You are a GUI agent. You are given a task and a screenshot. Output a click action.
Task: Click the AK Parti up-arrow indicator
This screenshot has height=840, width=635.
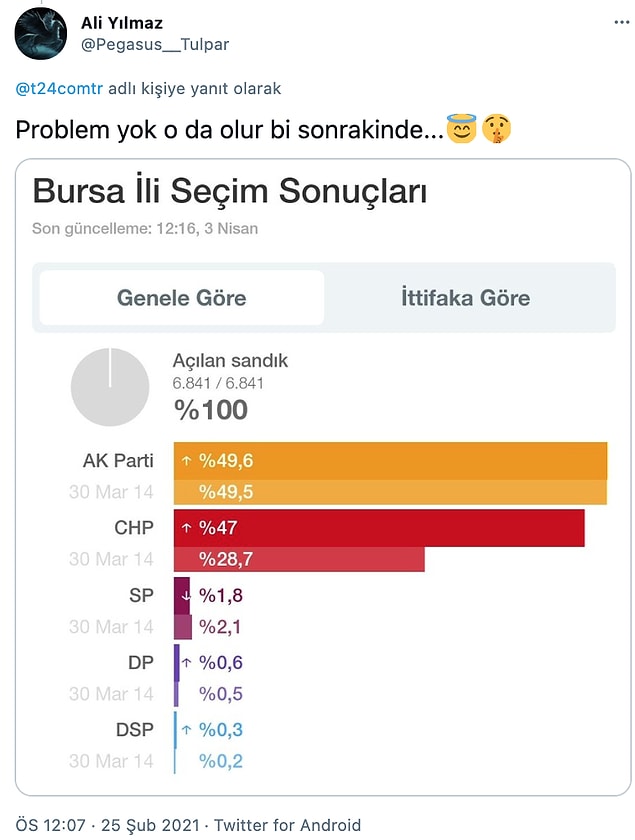pos(186,461)
